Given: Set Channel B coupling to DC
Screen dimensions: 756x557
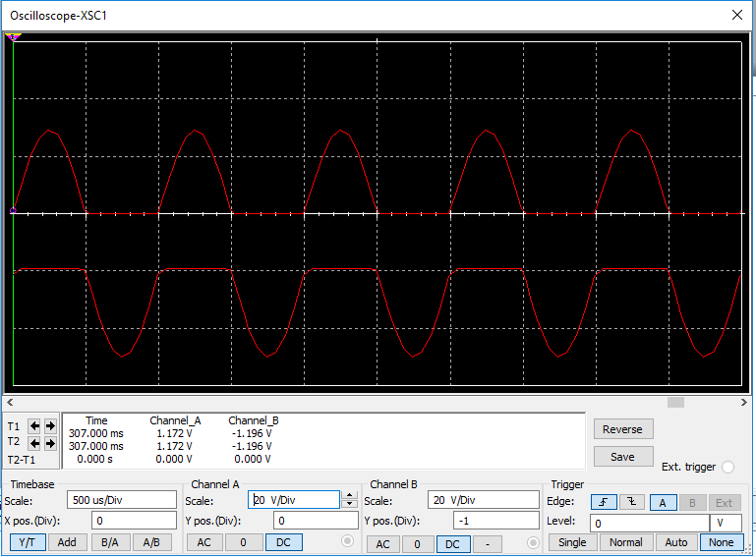Looking at the screenshot, I should click(452, 543).
